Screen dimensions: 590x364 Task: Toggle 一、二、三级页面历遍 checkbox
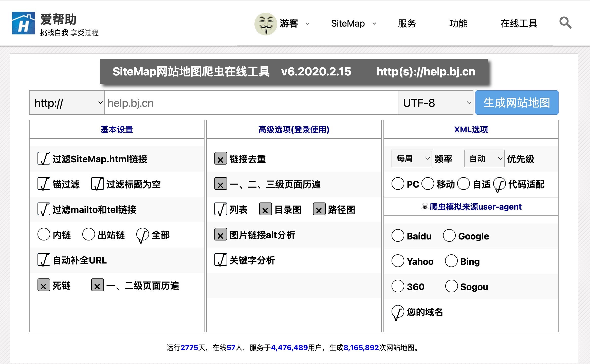[x=220, y=184]
